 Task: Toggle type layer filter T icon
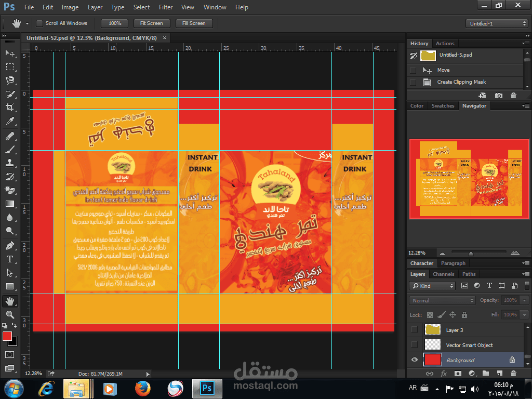pos(489,285)
